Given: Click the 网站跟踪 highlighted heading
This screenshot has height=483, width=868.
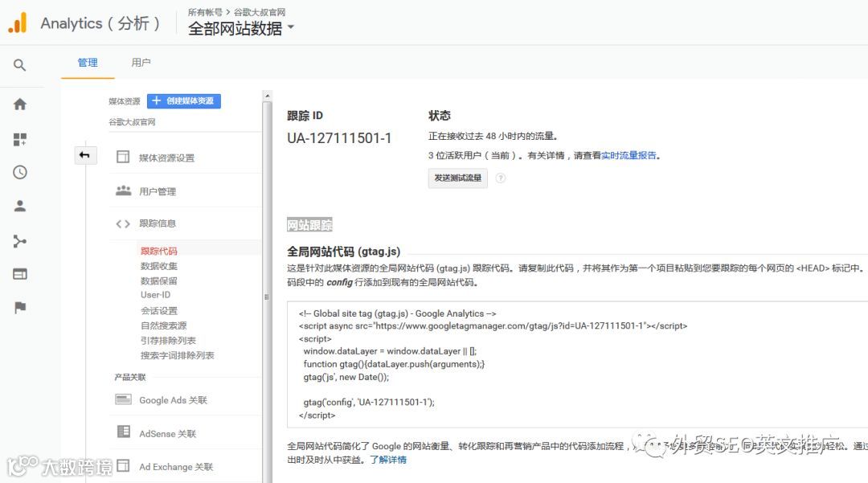Looking at the screenshot, I should coord(309,225).
